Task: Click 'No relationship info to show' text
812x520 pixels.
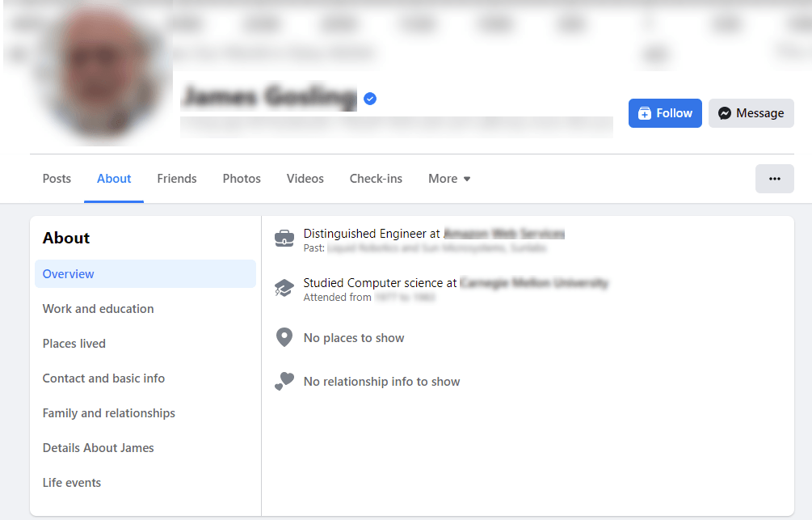Action: (x=381, y=382)
